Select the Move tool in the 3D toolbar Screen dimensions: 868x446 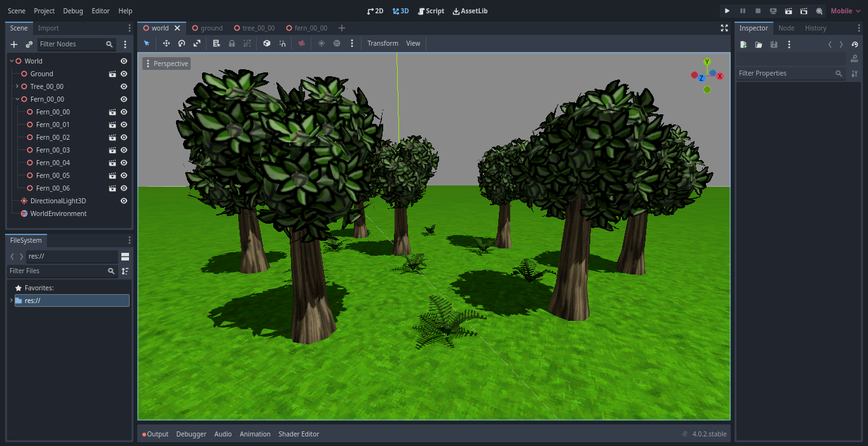166,43
